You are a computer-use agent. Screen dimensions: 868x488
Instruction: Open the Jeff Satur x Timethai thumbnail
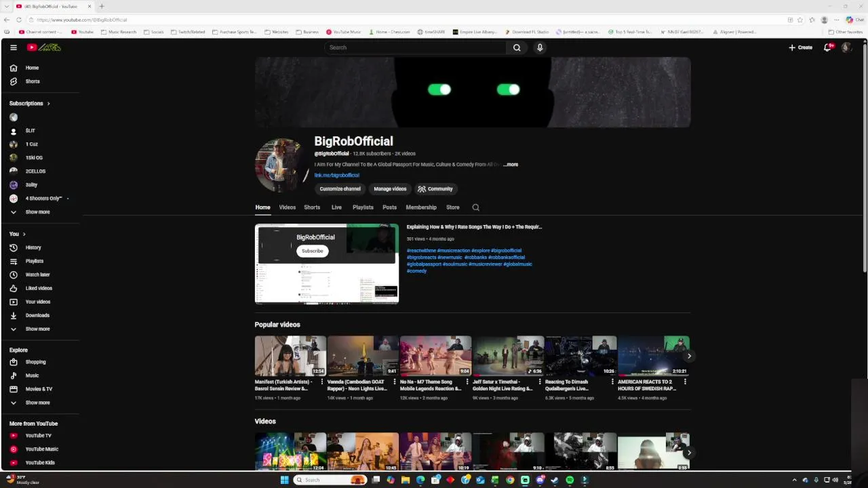508,356
